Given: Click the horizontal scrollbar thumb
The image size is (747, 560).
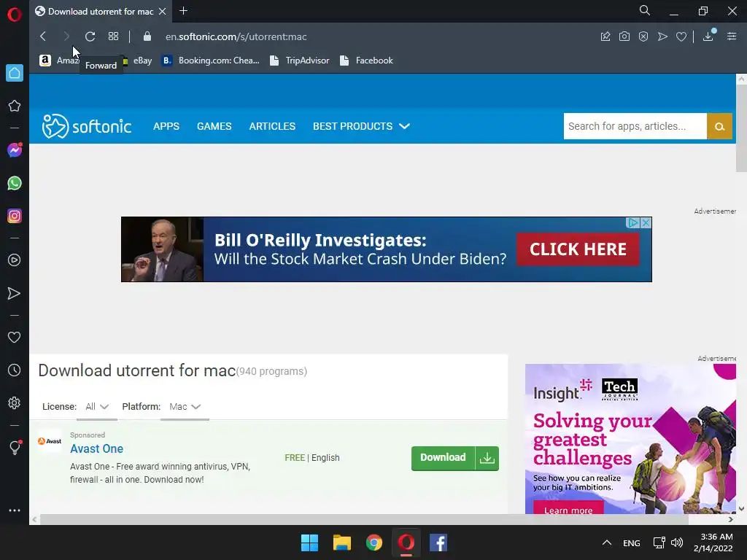Looking at the screenshot, I should point(364,519).
